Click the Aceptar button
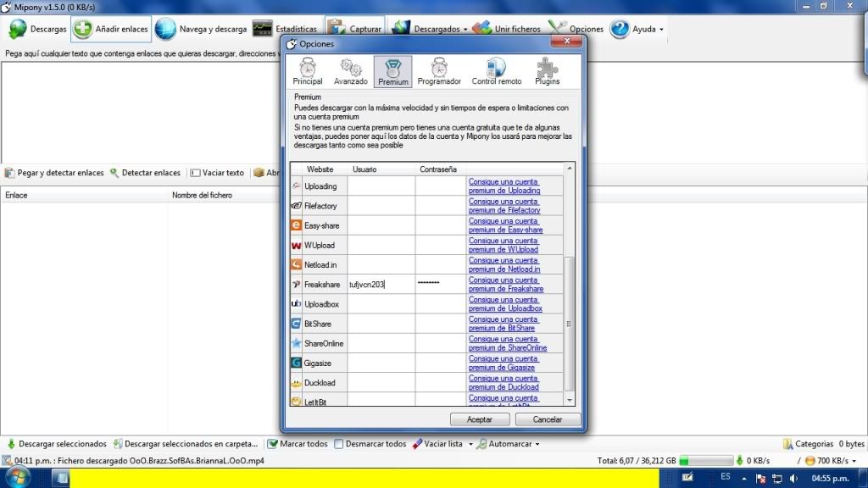Image resolution: width=868 pixels, height=488 pixels. pos(480,419)
